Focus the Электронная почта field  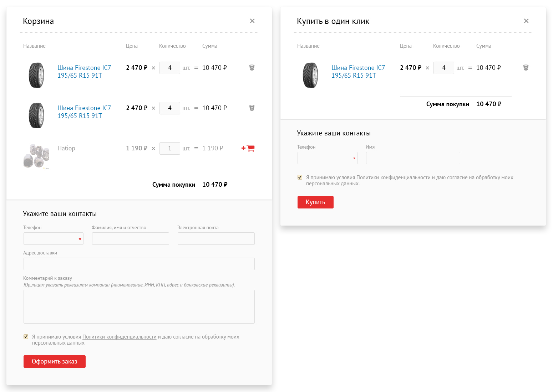point(216,239)
